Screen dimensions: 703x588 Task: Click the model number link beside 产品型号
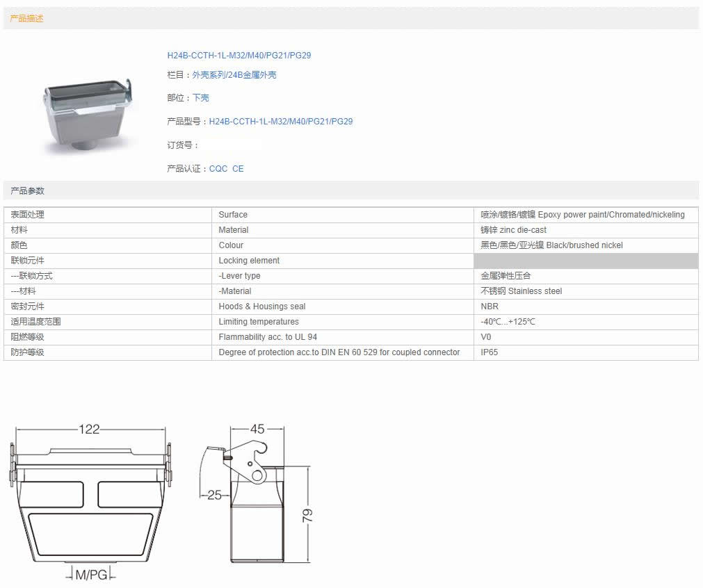point(280,122)
